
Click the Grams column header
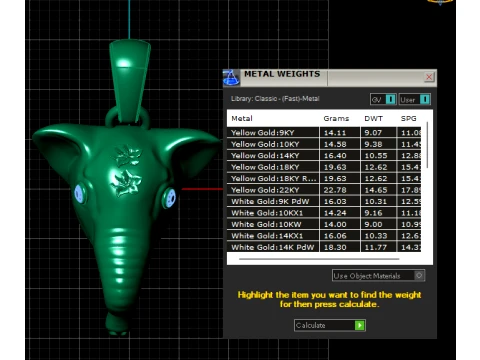[x=336, y=118]
